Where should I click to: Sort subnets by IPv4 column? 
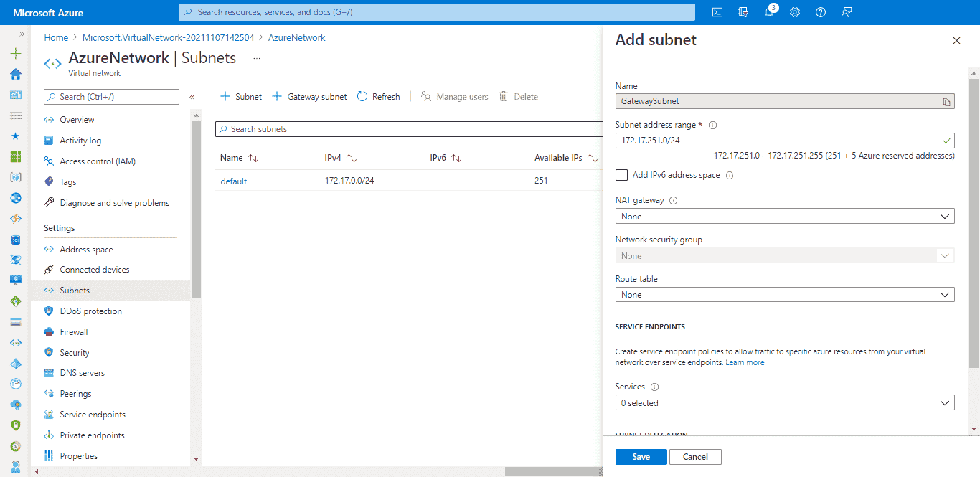coord(352,158)
